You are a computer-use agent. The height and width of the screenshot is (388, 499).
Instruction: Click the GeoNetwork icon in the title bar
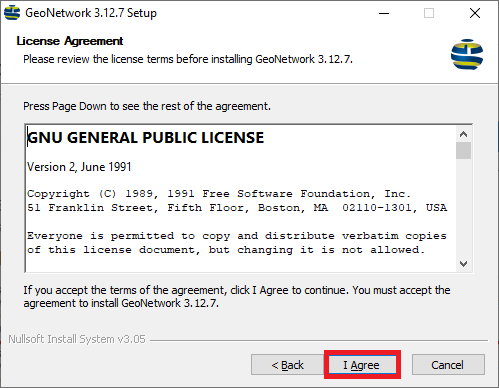12,13
